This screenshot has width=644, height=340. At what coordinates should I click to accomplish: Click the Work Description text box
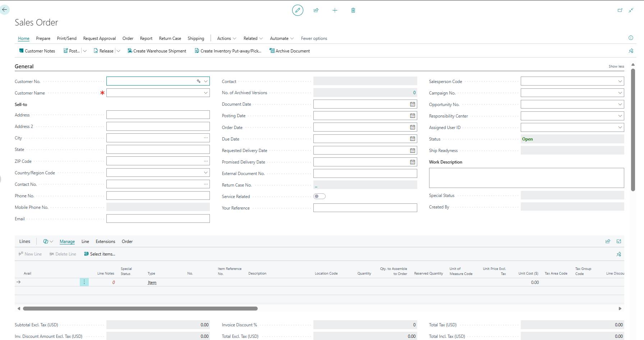pyautogui.click(x=526, y=178)
